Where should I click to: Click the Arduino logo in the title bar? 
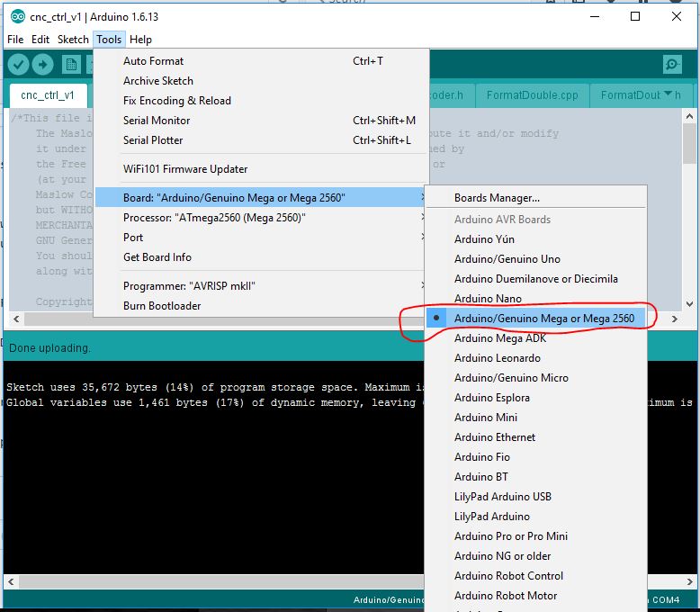point(18,17)
